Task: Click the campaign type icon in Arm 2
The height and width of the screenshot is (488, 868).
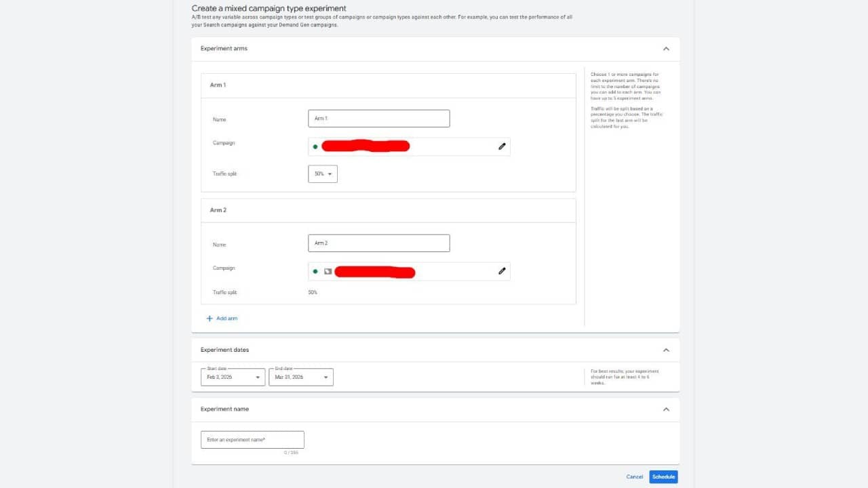Action: tap(328, 271)
